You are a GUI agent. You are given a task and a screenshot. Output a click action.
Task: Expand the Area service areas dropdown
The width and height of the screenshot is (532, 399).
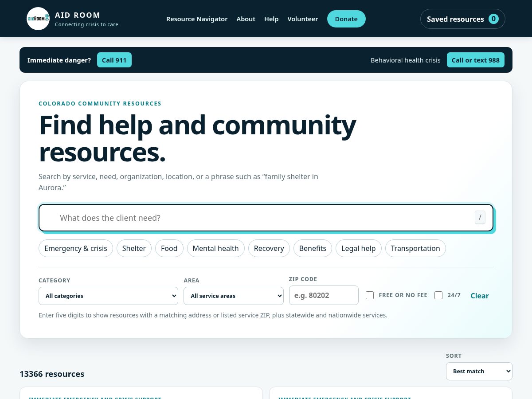pyautogui.click(x=234, y=296)
